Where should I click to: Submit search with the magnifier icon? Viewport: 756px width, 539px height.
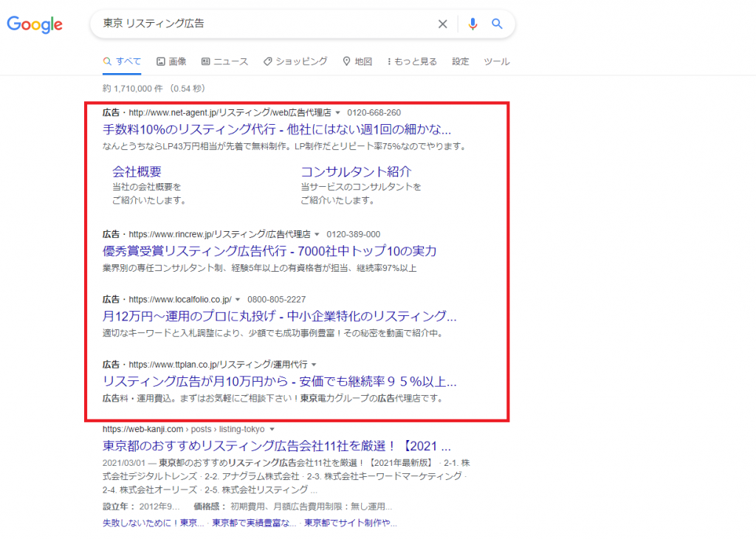coord(497,24)
